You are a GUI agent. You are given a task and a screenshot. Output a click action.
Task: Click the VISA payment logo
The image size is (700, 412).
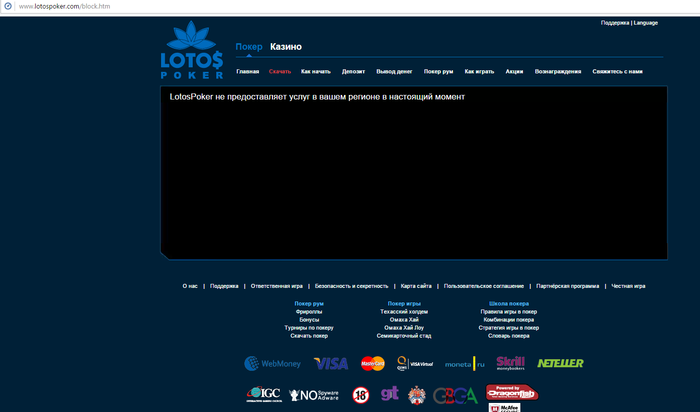click(331, 364)
